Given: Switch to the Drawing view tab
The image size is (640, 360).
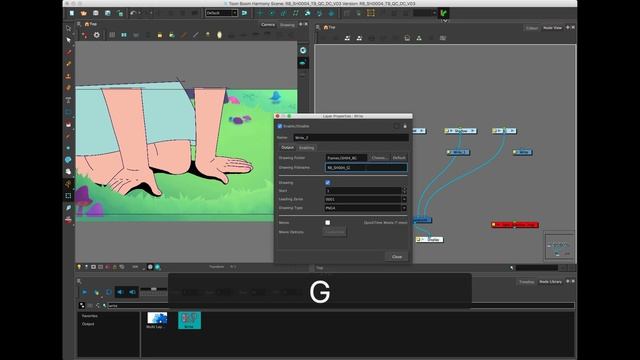Looking at the screenshot, I should [x=287, y=25].
